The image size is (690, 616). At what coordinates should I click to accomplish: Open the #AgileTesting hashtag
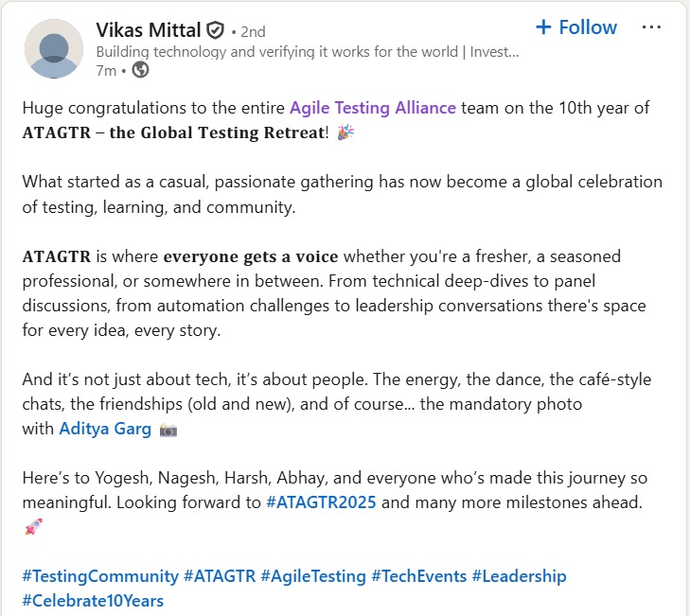coord(313,576)
